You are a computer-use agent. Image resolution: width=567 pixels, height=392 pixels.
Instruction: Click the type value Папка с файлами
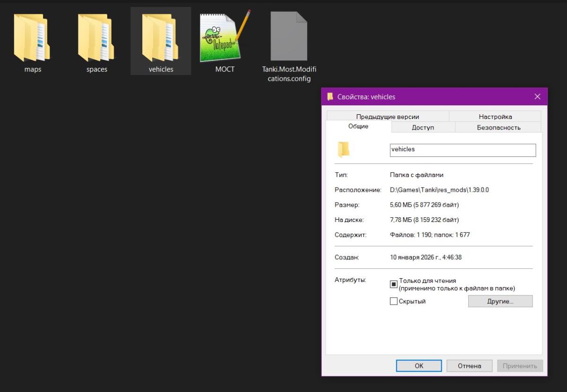[417, 175]
